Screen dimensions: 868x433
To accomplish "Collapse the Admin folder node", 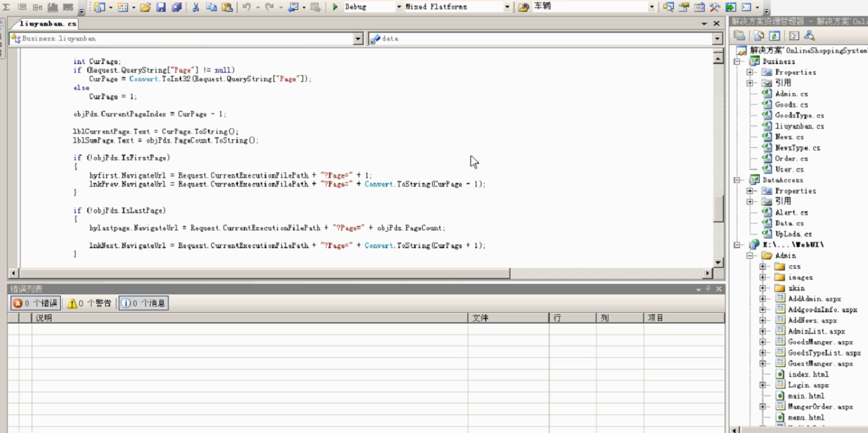I will (750, 255).
